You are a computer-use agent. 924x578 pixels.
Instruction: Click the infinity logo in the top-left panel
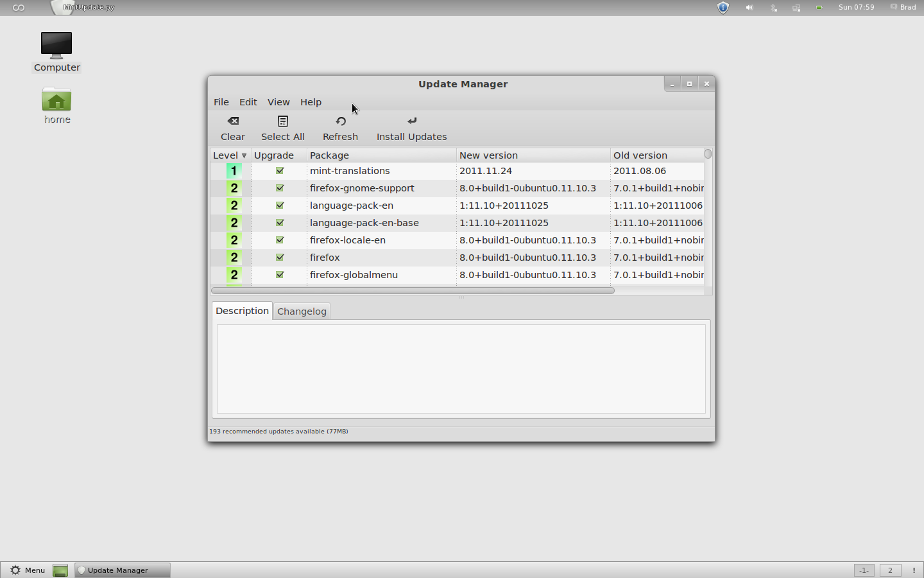pos(19,8)
